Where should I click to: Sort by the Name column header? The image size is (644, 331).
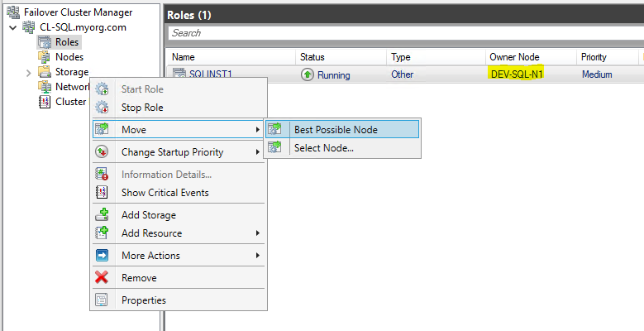click(x=231, y=57)
